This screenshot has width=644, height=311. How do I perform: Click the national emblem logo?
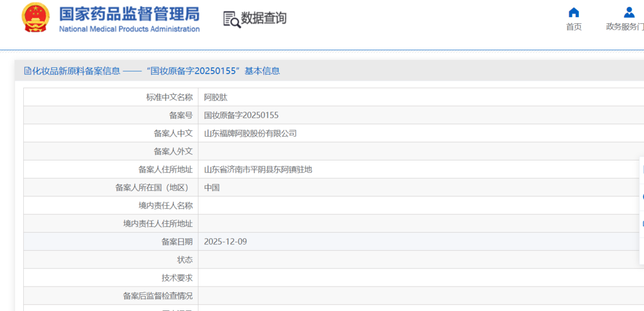click(36, 18)
